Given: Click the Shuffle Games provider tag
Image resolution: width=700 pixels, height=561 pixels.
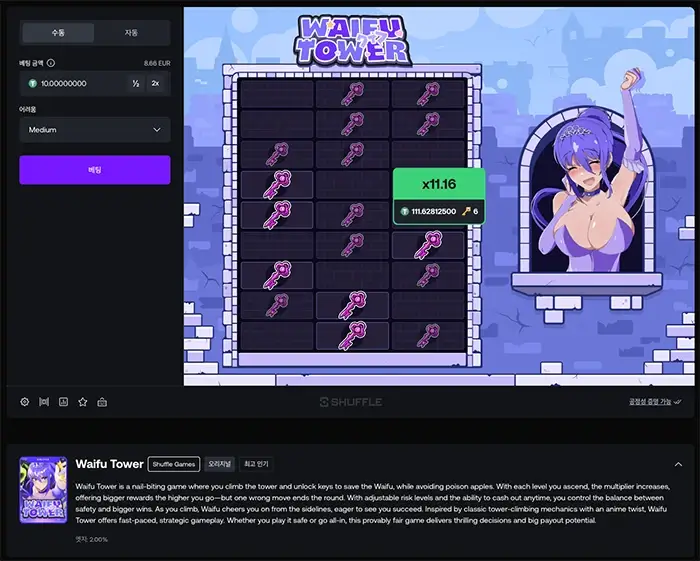Looking at the screenshot, I should [x=174, y=464].
